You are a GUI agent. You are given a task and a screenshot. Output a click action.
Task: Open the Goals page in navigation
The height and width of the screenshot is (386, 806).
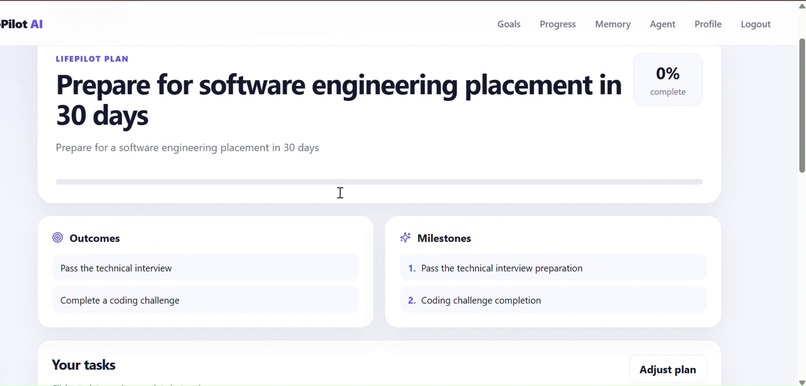[508, 24]
